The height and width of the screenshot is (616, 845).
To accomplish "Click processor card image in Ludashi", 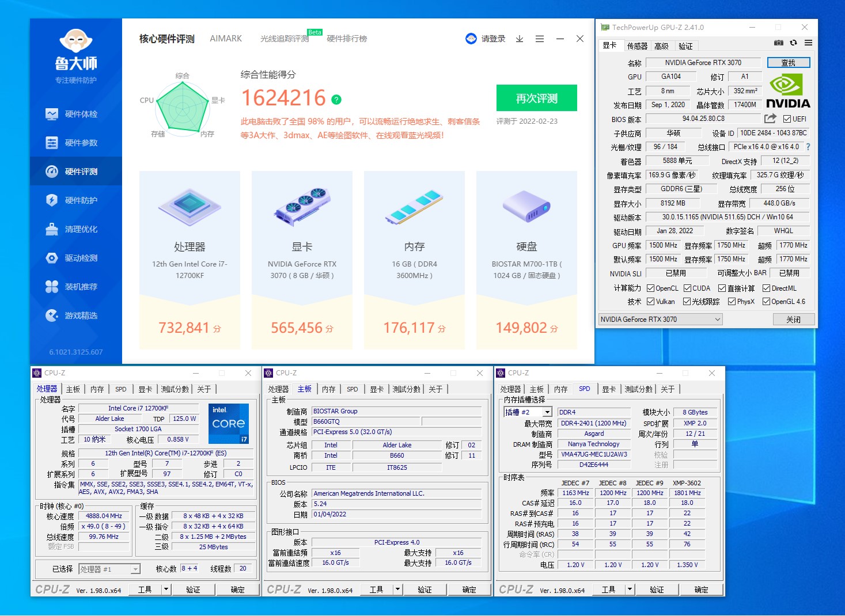I will click(190, 207).
